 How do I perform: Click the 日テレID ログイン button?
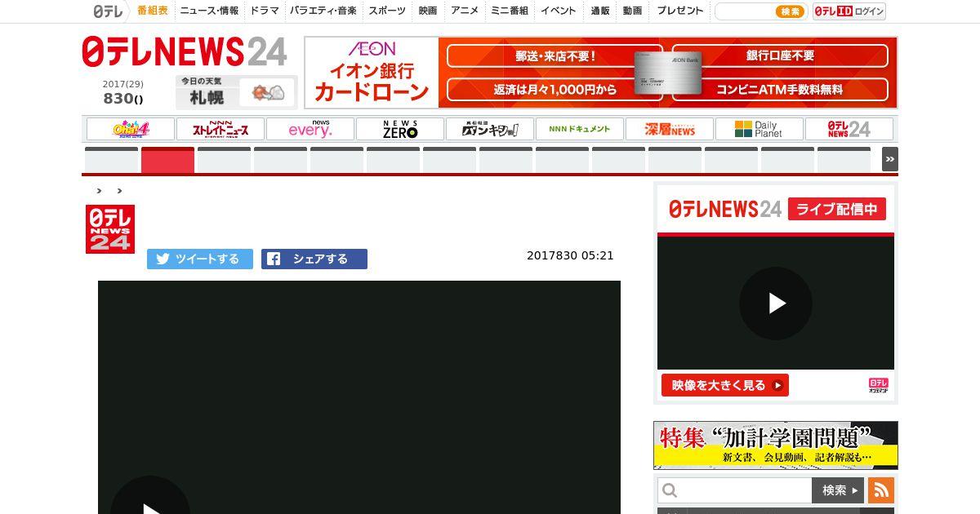point(849,11)
